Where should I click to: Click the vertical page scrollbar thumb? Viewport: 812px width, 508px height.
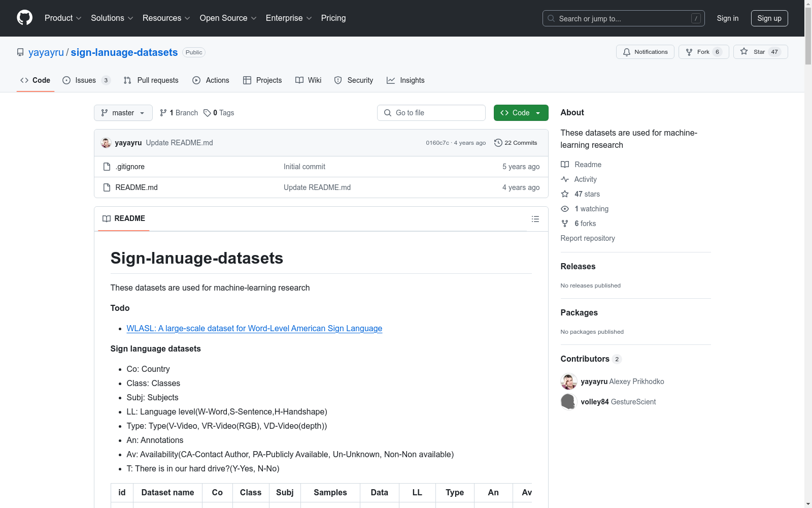[808, 37]
